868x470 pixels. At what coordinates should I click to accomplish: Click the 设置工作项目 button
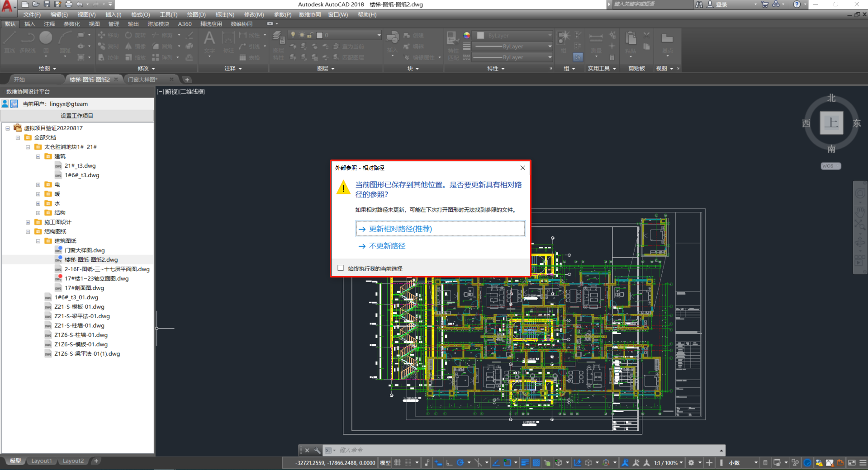(77, 116)
